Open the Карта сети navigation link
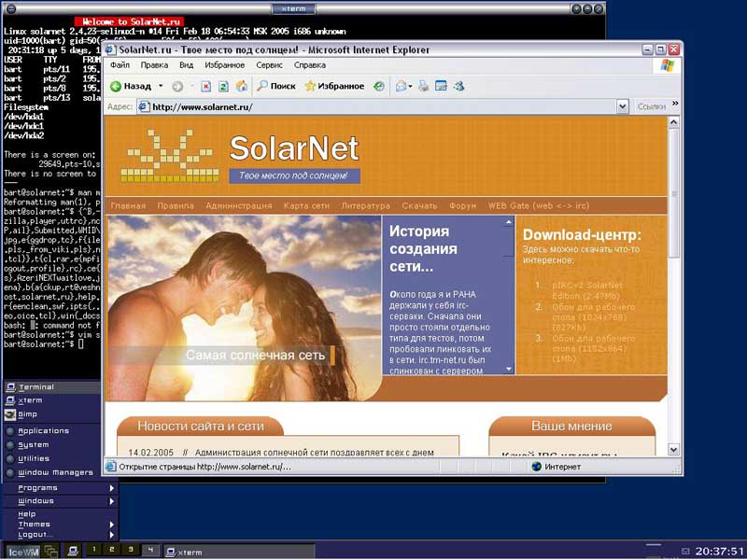Image resolution: width=747 pixels, height=560 pixels. (x=306, y=205)
